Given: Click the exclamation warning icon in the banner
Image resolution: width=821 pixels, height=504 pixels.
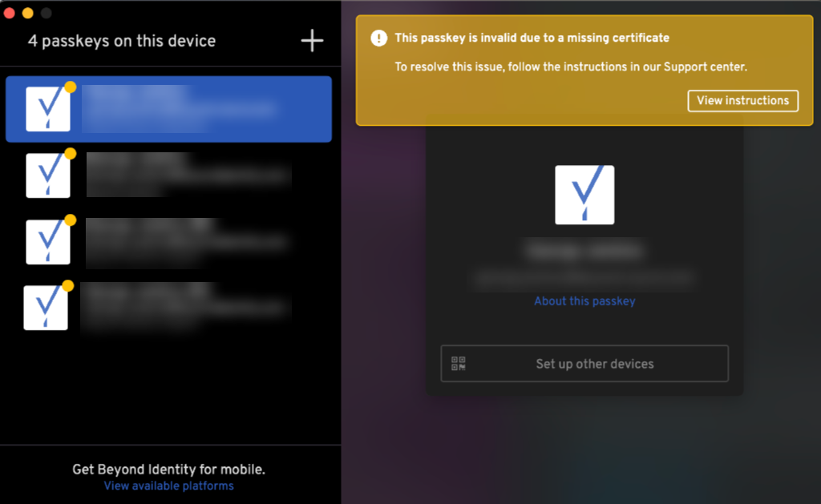Looking at the screenshot, I should pyautogui.click(x=378, y=38).
